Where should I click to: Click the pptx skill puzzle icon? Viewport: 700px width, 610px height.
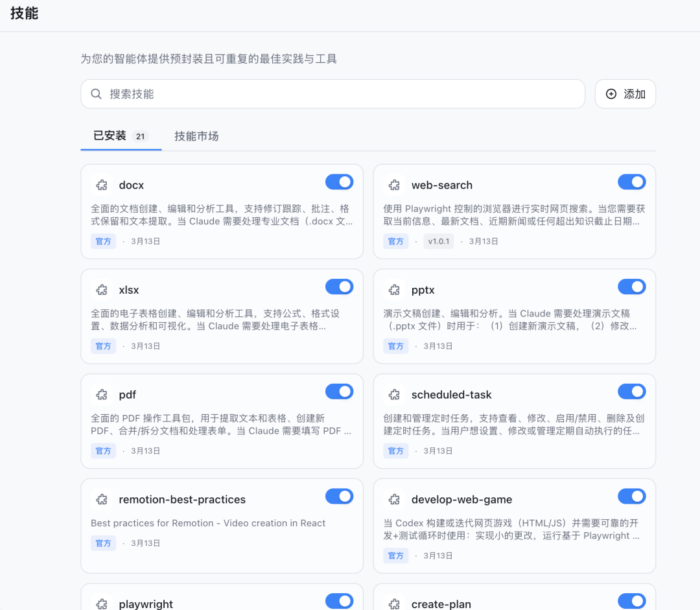(x=394, y=290)
